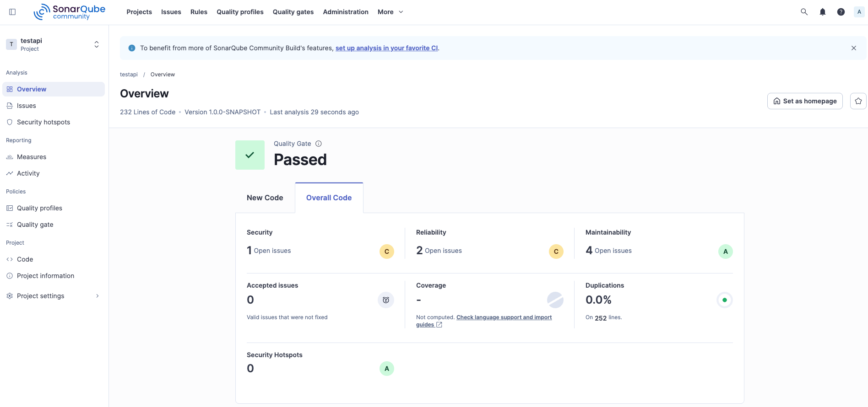Click the Maintainability rating A badge
868x407 pixels.
point(726,252)
